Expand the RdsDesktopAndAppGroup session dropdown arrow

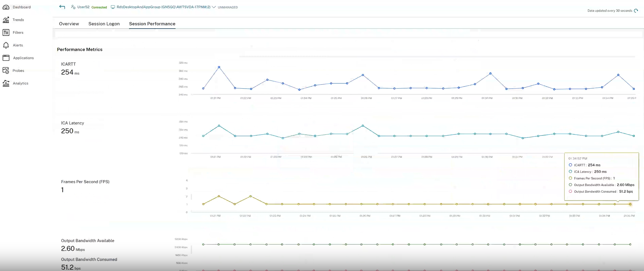214,7
